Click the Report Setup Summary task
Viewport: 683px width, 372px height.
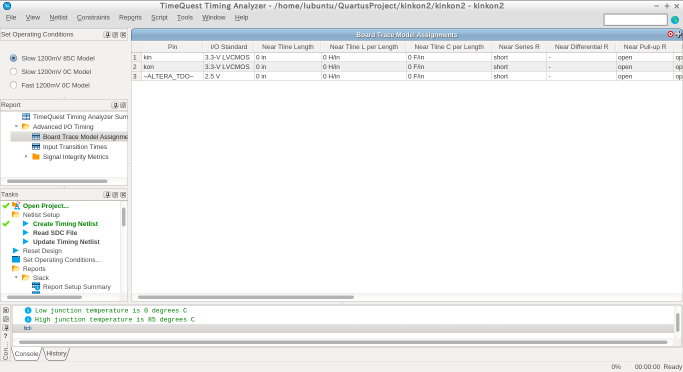77,287
